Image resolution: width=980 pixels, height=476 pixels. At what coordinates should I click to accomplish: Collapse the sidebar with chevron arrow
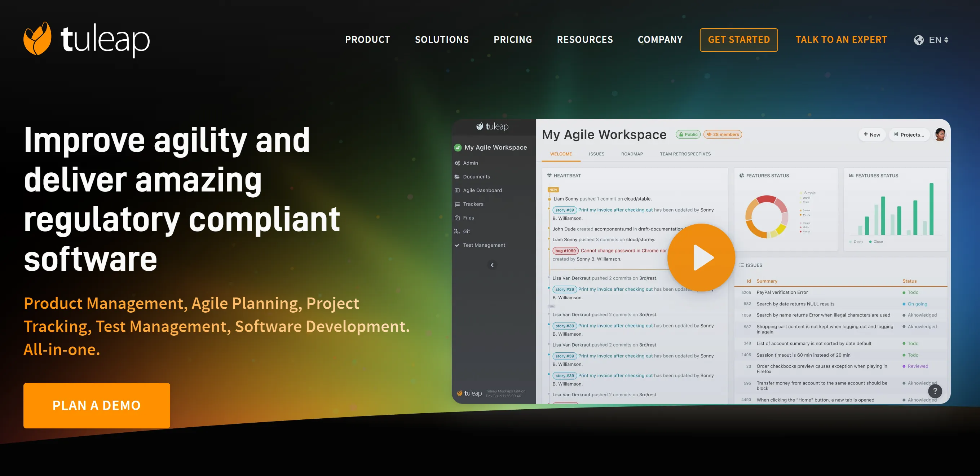coord(492,265)
